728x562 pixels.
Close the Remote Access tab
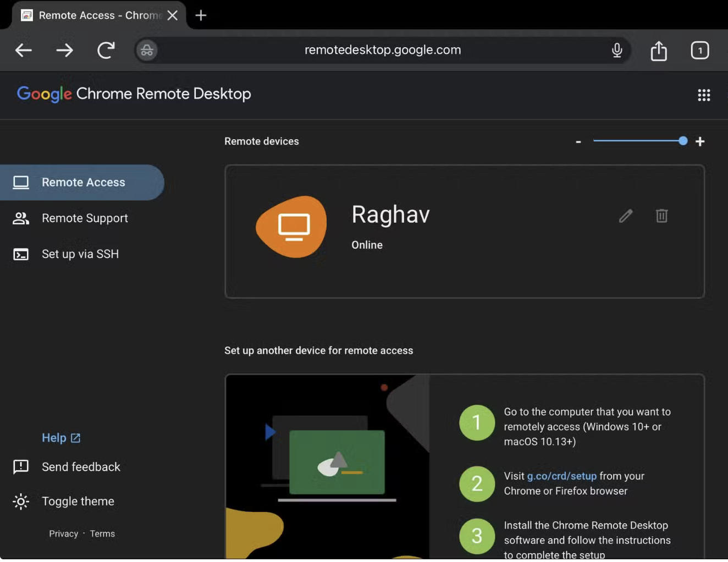[173, 15]
